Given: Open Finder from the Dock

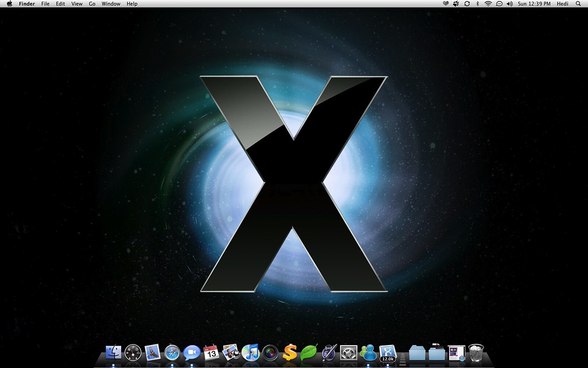Looking at the screenshot, I should pyautogui.click(x=113, y=353).
